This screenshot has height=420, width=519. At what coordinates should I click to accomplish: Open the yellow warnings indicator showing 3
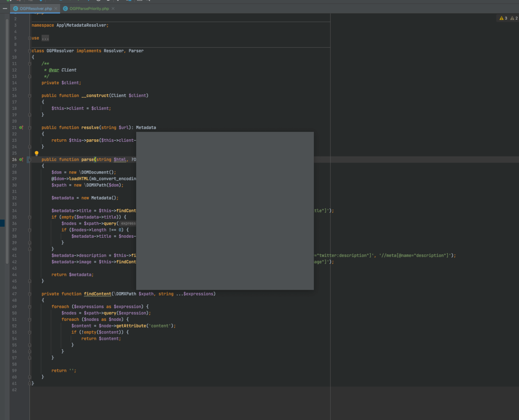pyautogui.click(x=503, y=18)
